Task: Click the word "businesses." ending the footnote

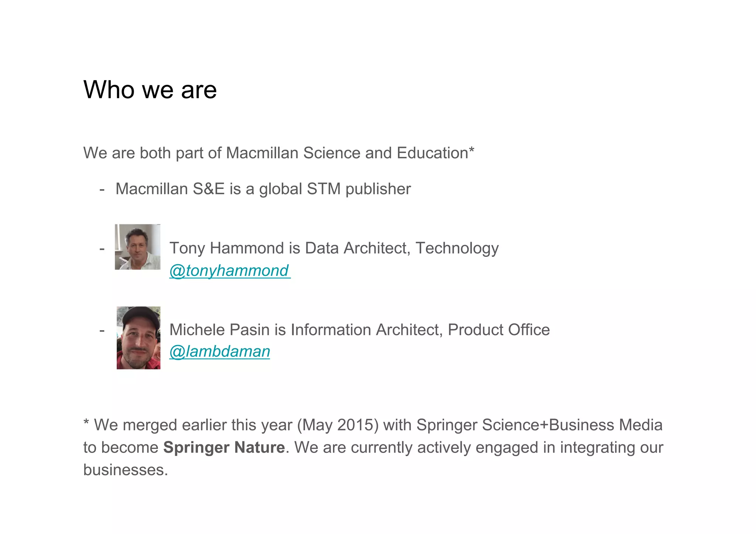Action: (x=126, y=470)
